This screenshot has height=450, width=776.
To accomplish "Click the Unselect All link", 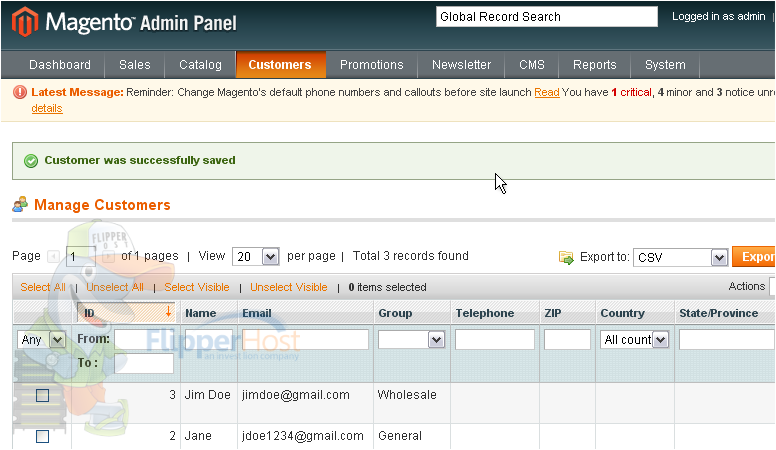I will 115,287.
